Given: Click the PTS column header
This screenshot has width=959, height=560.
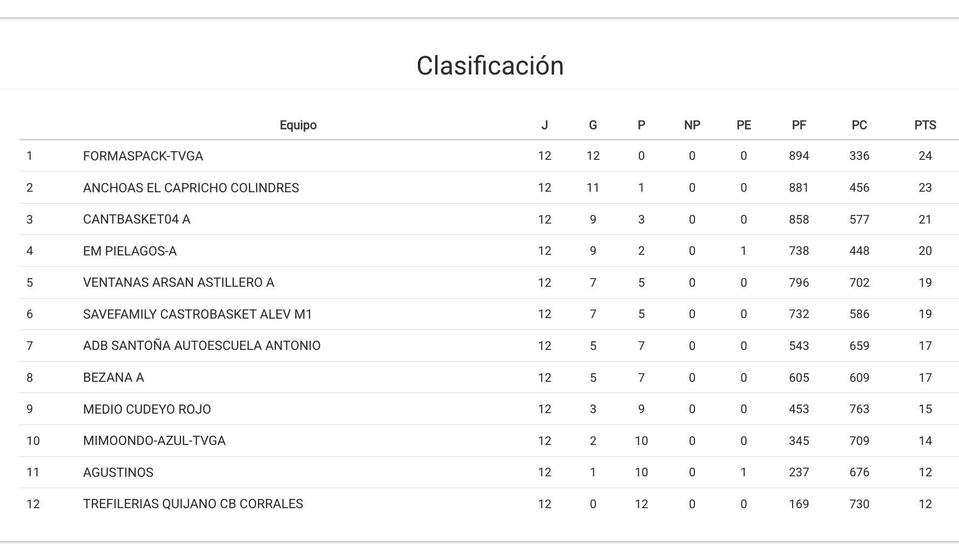Looking at the screenshot, I should 925,125.
